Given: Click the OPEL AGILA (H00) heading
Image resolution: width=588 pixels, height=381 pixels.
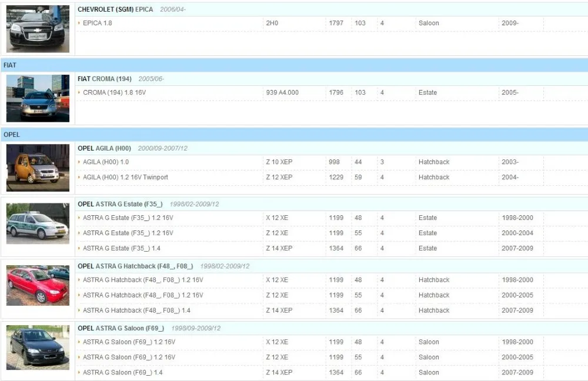Looking at the screenshot, I should [x=104, y=148].
